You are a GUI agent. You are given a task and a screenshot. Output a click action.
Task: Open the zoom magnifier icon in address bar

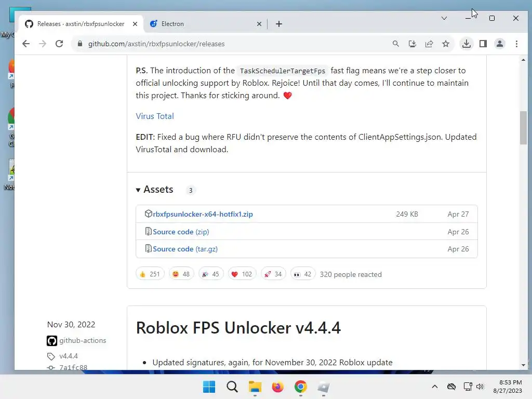[395, 44]
